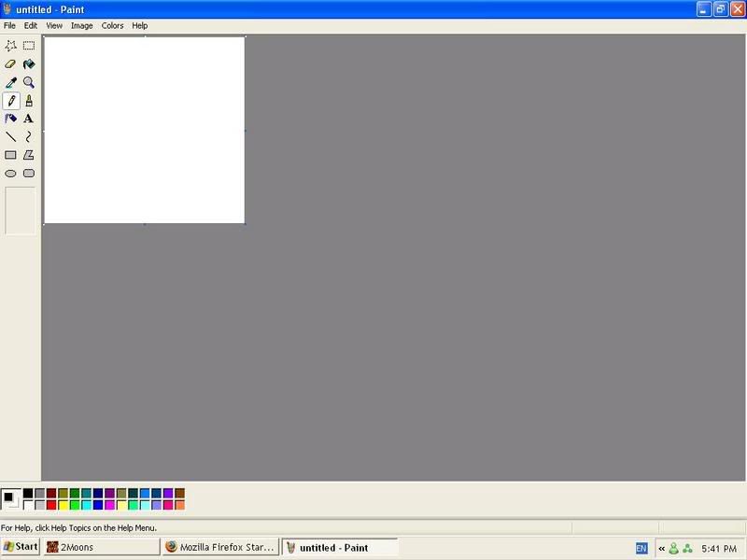Image resolution: width=747 pixels, height=560 pixels.
Task: Pick the red color swatch
Action: (x=51, y=505)
